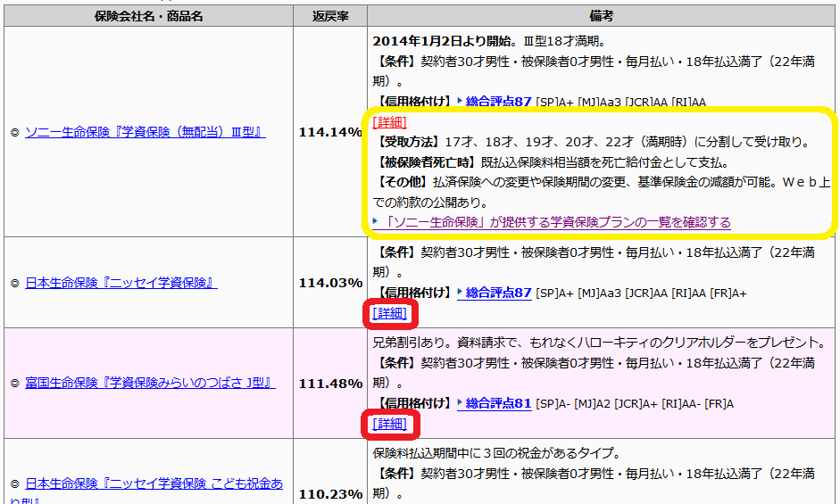Click the red [詳細] link in the Sony row
The height and width of the screenshot is (504, 840).
(389, 122)
